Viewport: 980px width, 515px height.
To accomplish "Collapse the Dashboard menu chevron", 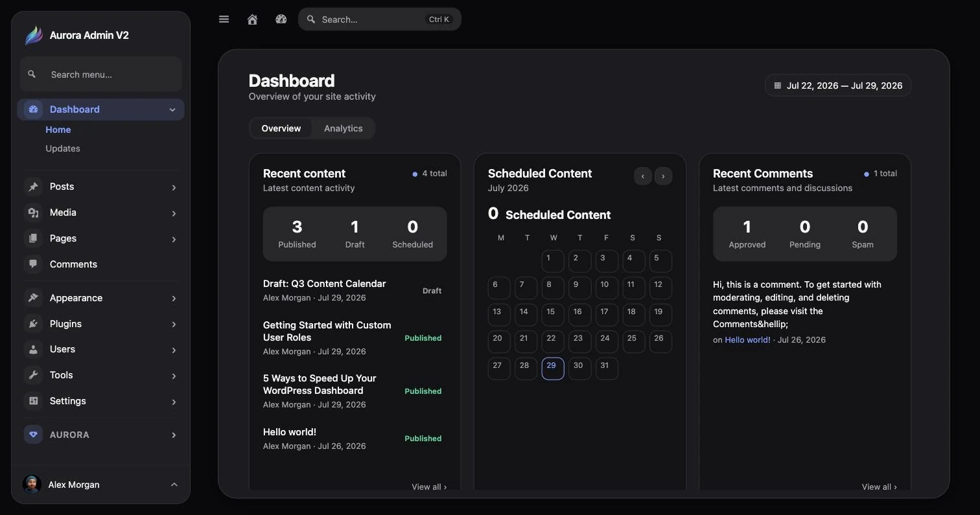I will (x=172, y=109).
